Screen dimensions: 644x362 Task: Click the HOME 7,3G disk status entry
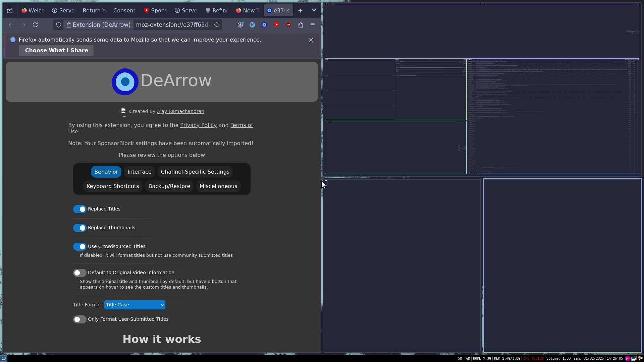click(x=482, y=358)
